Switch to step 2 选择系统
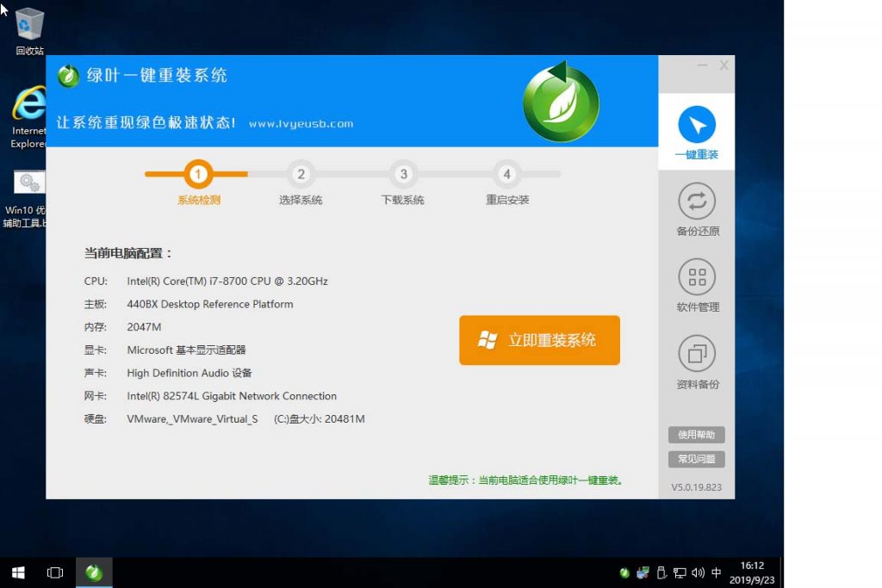Image resolution: width=882 pixels, height=588 pixels. 301,175
